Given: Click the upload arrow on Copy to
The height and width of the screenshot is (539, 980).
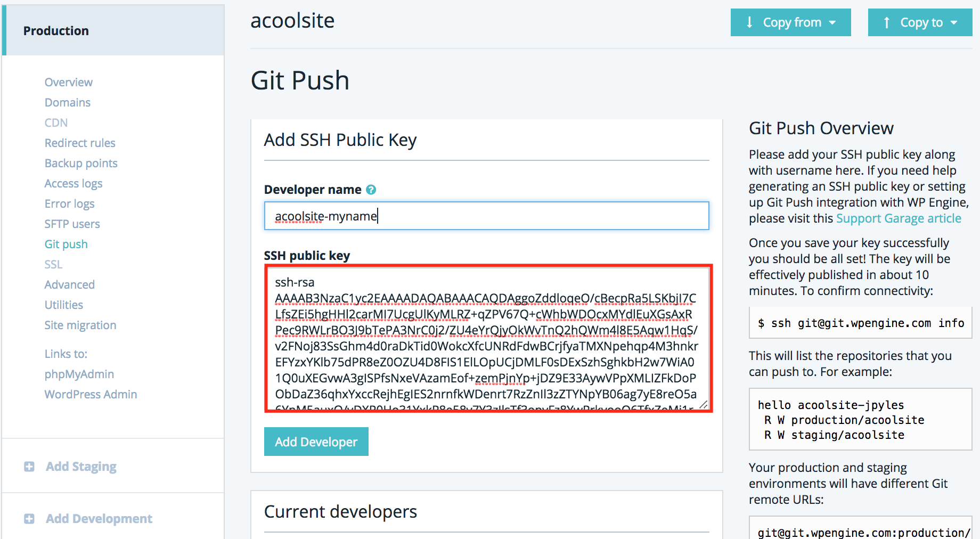Looking at the screenshot, I should [x=887, y=22].
